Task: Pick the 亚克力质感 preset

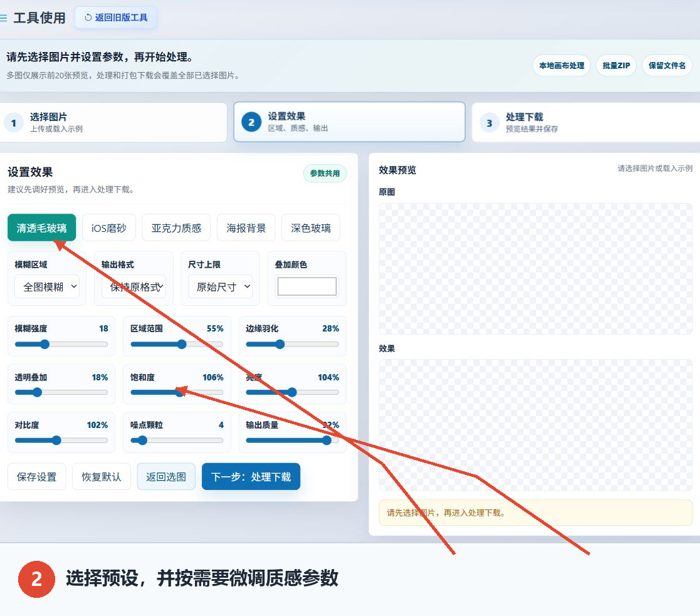Action: 176,227
